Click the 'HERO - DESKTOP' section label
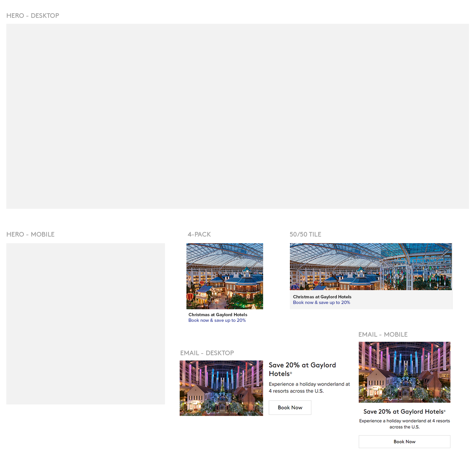476x454 pixels. 33,16
